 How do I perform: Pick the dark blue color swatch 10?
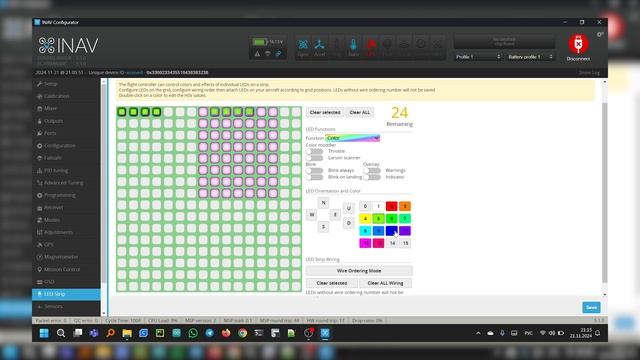(x=391, y=231)
